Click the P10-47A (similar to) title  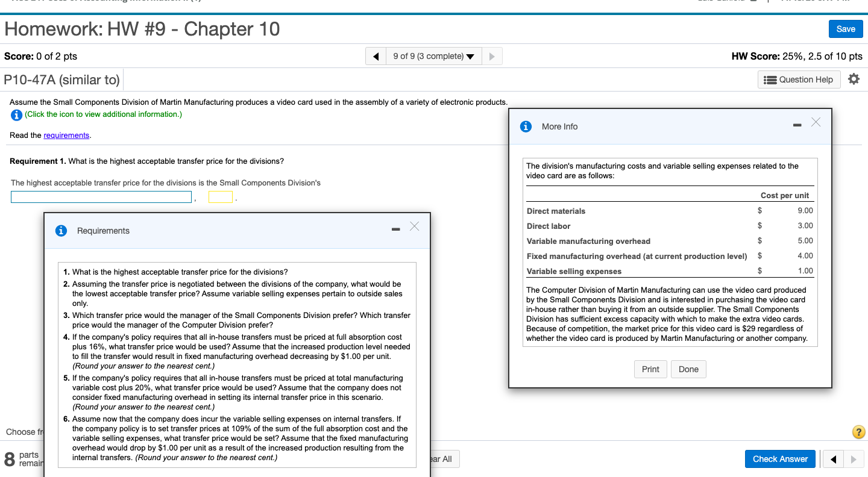coord(62,79)
